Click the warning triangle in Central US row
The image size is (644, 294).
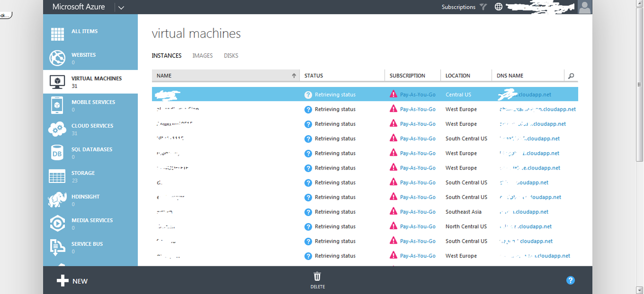point(393,94)
